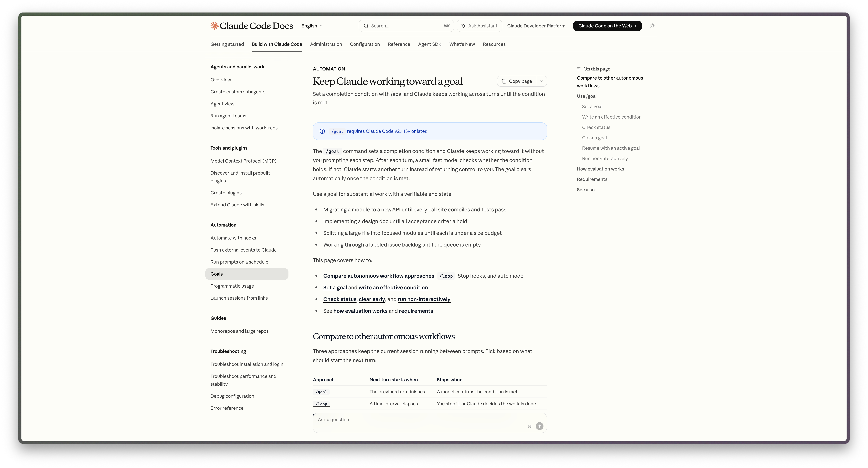The image size is (868, 468).
Task: Jump to Requirements in page outline
Action: [x=592, y=180]
